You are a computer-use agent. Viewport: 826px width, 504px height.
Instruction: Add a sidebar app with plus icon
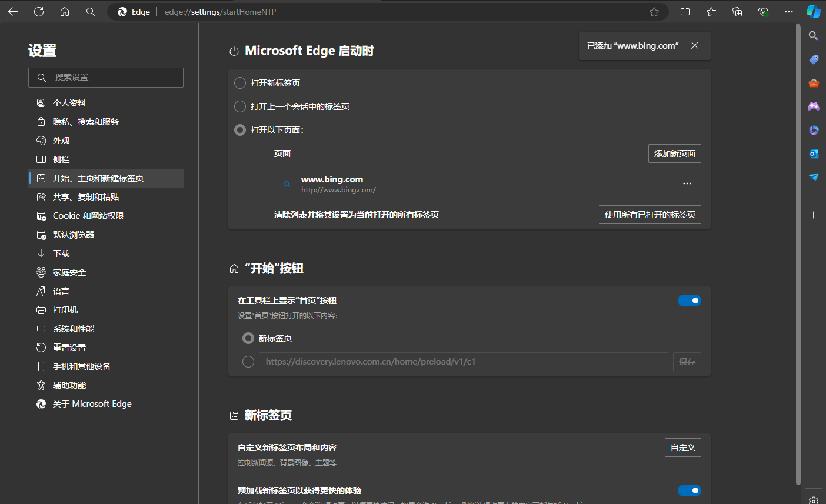click(814, 215)
